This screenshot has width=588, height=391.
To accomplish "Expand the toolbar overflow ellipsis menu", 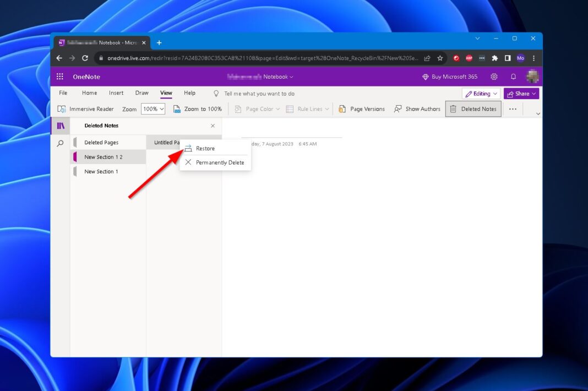I will tap(513, 108).
